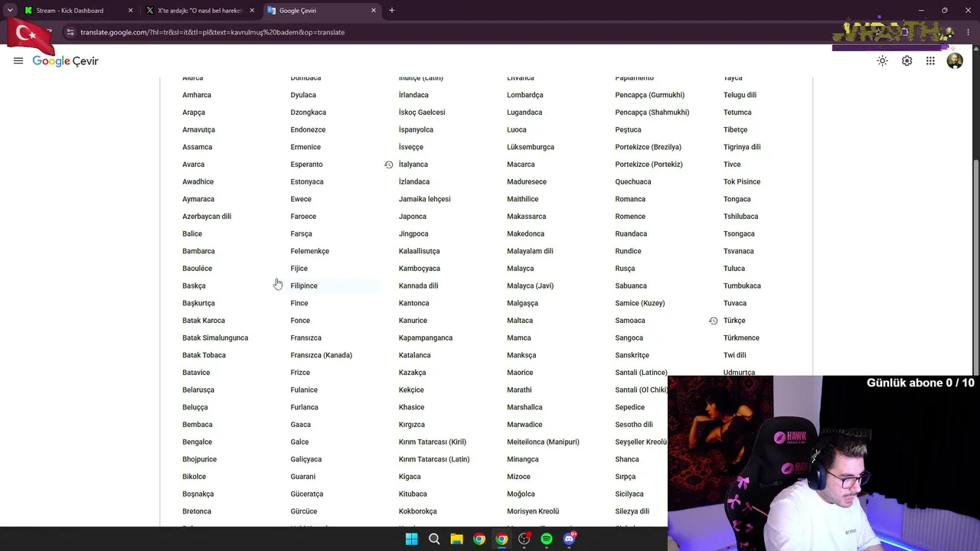Close the Kick Dashboard tab
The width and height of the screenshot is (980, 551).
pos(130,11)
